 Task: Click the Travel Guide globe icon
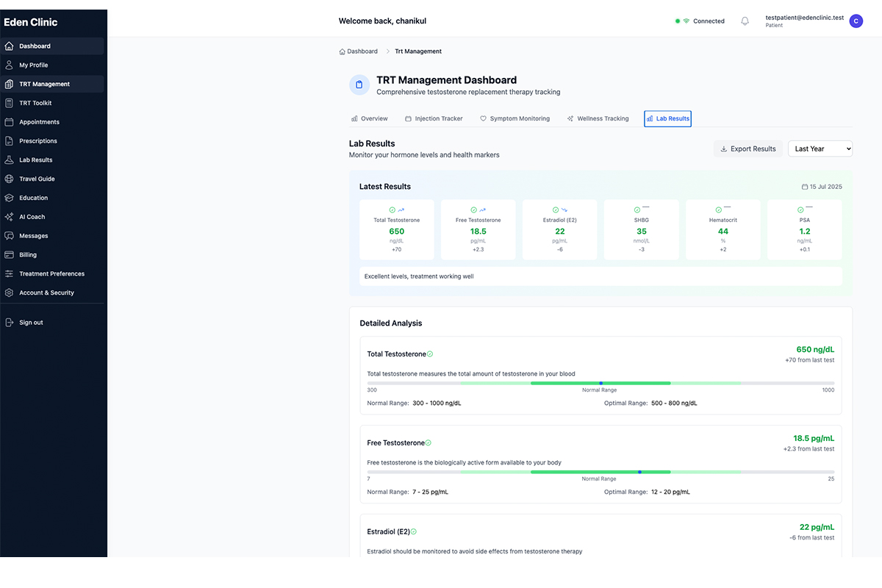9,179
